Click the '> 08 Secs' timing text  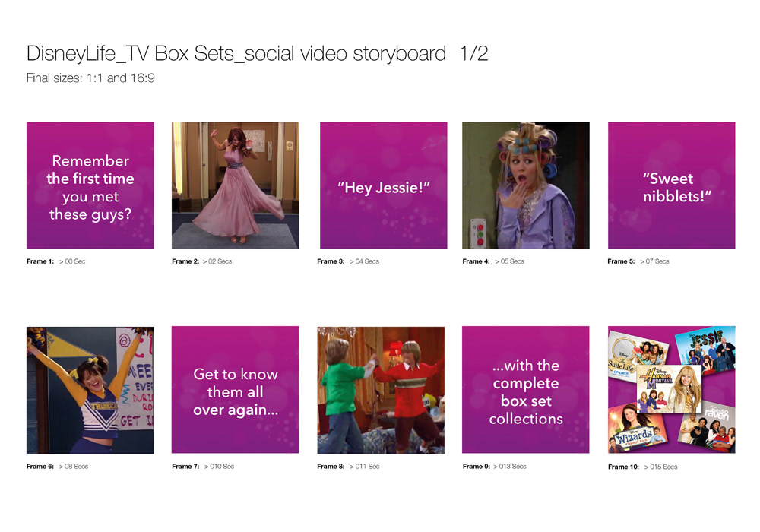coord(74,466)
